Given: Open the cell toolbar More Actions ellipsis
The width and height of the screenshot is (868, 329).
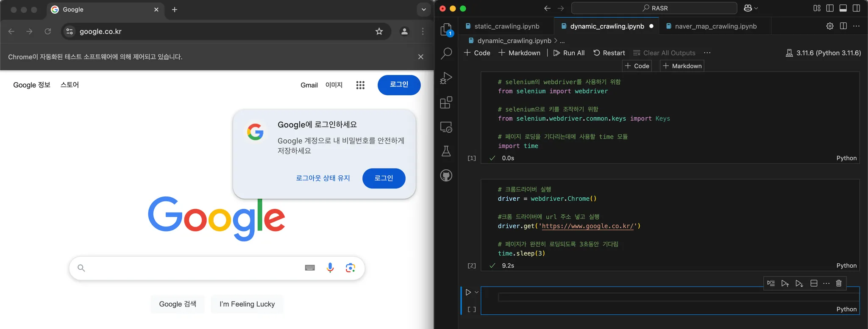Looking at the screenshot, I should pos(826,283).
